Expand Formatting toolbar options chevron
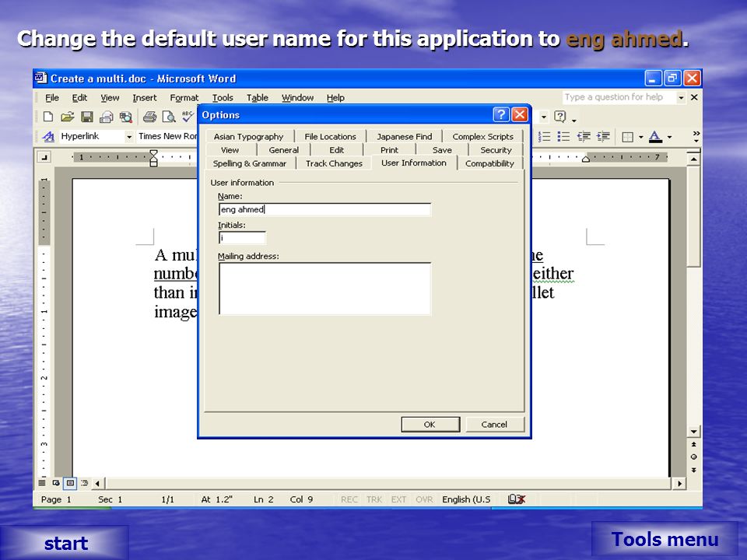 point(696,137)
